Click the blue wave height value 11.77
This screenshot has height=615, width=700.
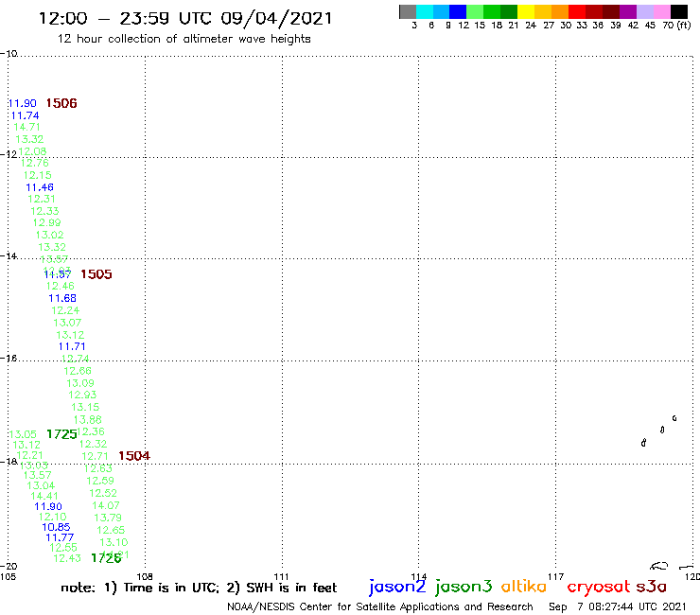click(60, 537)
